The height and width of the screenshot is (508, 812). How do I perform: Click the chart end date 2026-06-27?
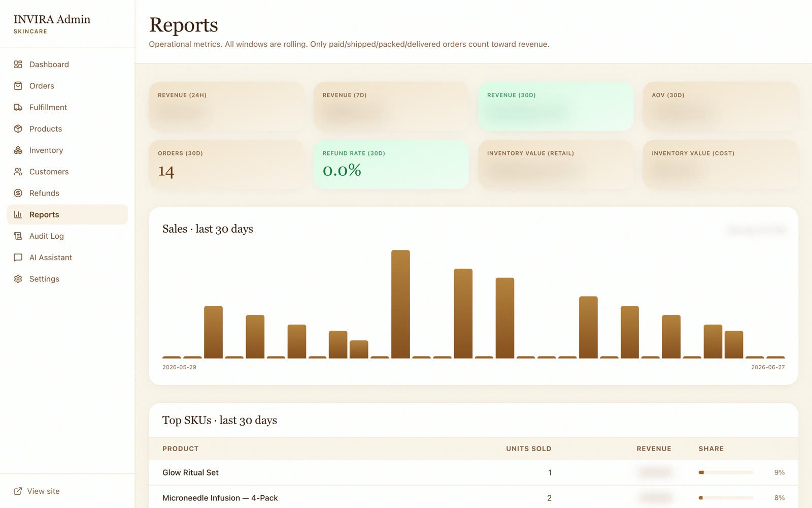click(x=768, y=367)
